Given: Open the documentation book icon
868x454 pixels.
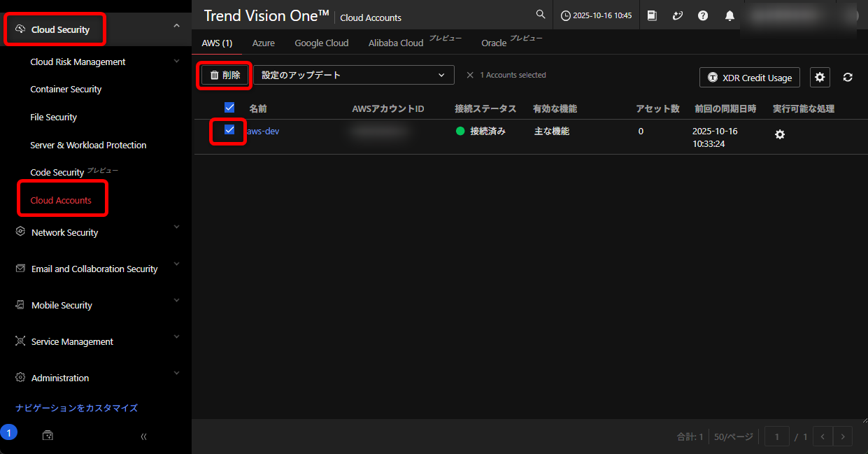Looking at the screenshot, I should tap(652, 15).
